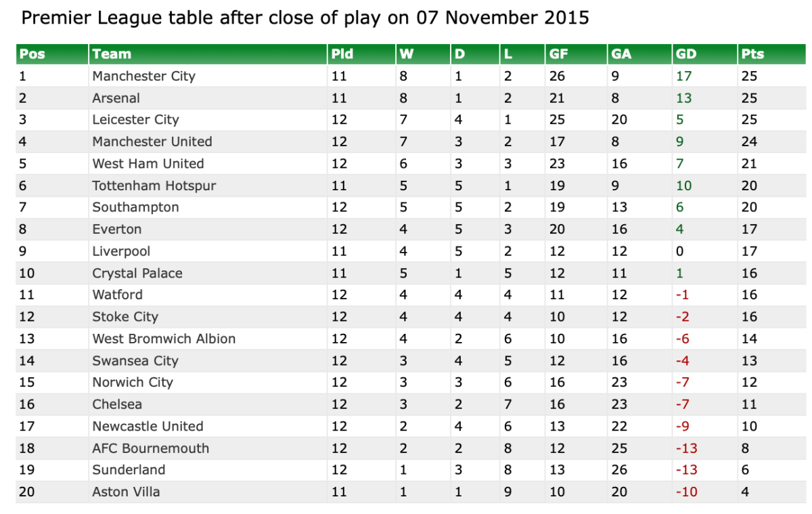Click the Pos column header
The width and height of the screenshot is (812, 514).
pyautogui.click(x=32, y=54)
